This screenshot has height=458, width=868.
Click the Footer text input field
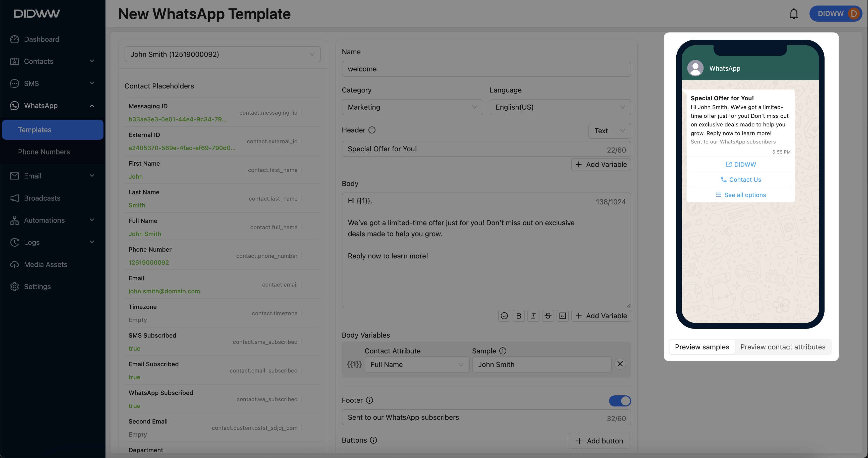[486, 418]
